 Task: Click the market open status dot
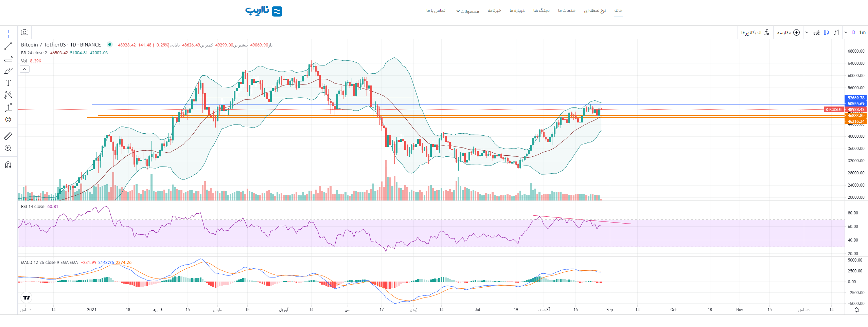tap(109, 44)
